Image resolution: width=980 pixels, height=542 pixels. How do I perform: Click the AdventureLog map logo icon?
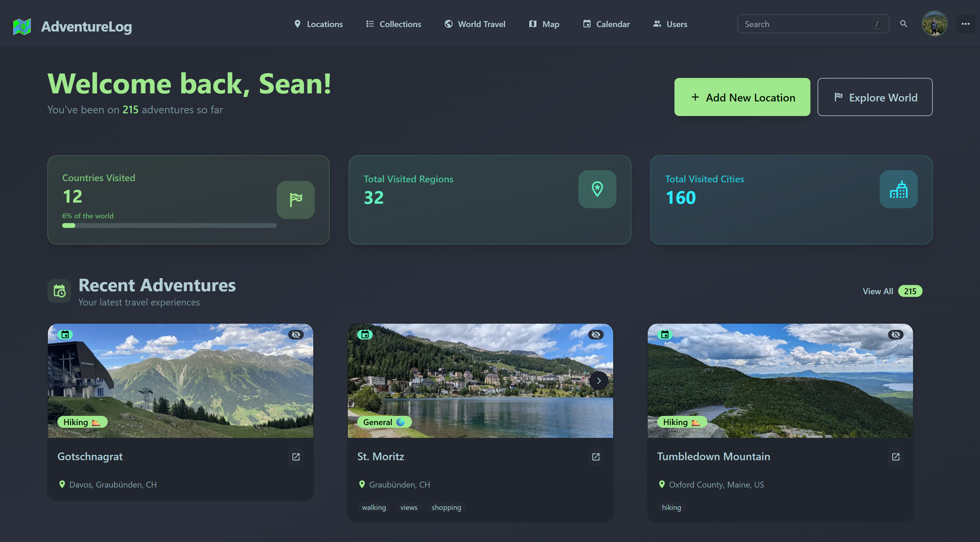pyautogui.click(x=22, y=27)
